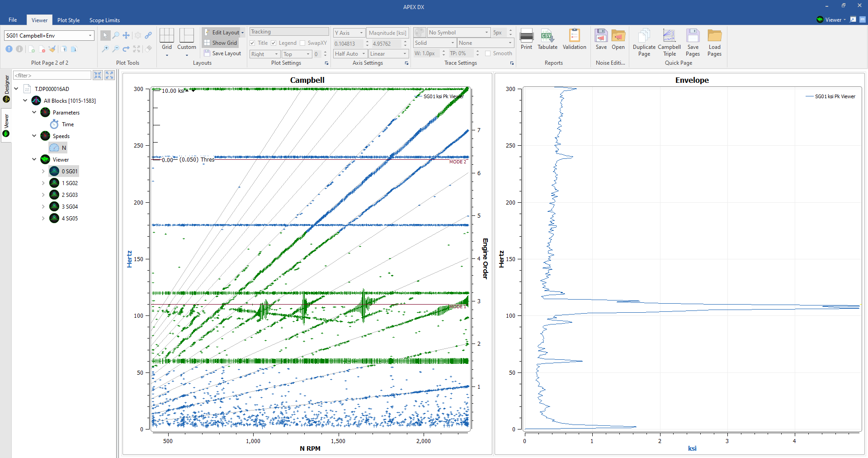Switch to the Designer side tab

(x=6, y=89)
